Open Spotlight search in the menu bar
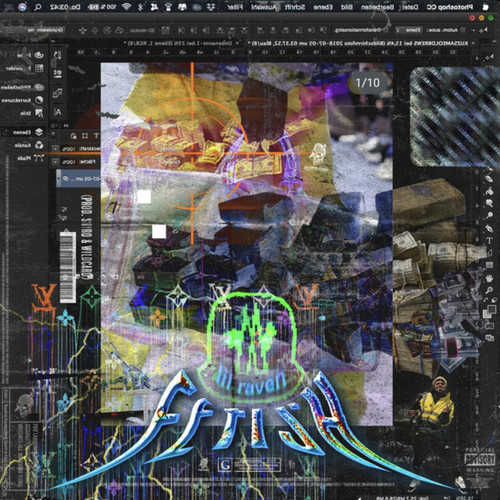 [x=38, y=7]
